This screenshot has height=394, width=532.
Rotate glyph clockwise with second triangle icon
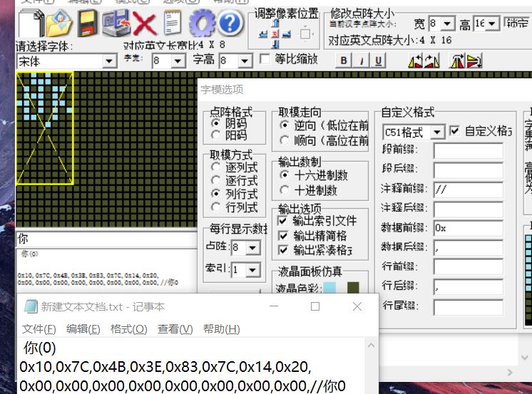pyautogui.click(x=432, y=61)
